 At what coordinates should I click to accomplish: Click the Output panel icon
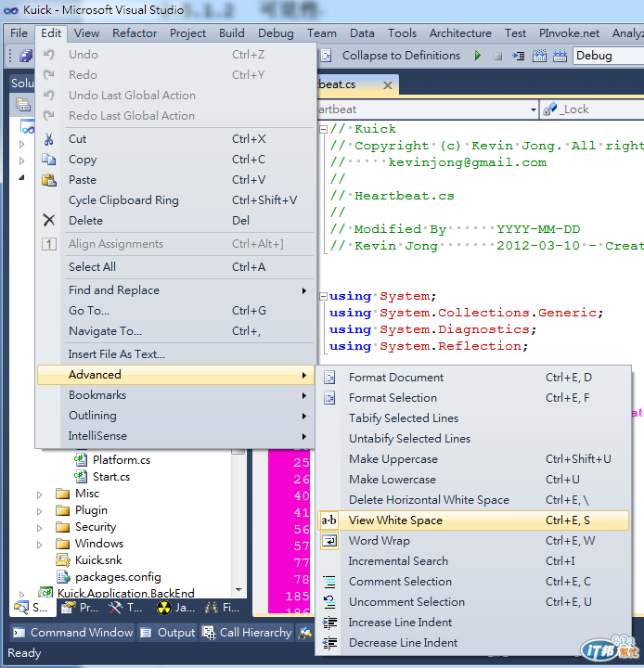click(146, 633)
